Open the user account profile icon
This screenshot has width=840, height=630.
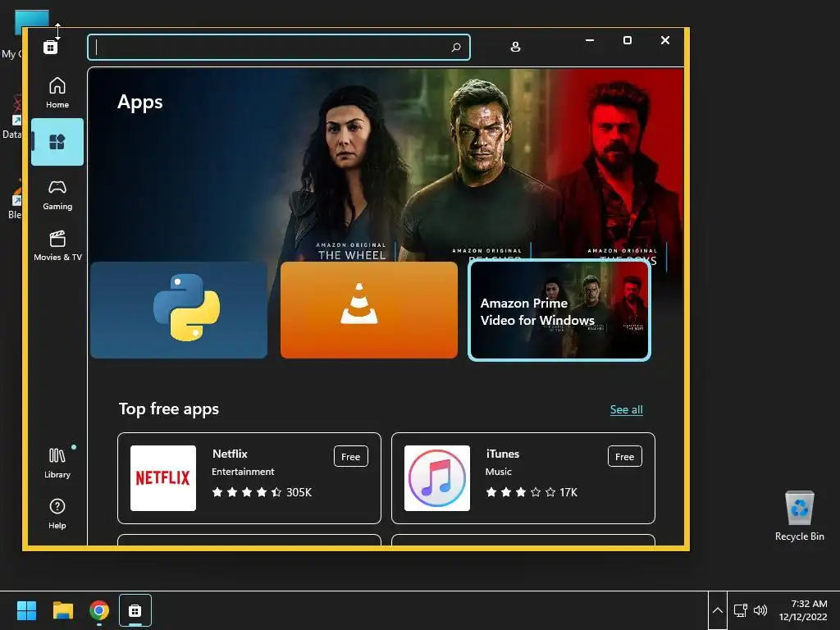click(x=515, y=47)
